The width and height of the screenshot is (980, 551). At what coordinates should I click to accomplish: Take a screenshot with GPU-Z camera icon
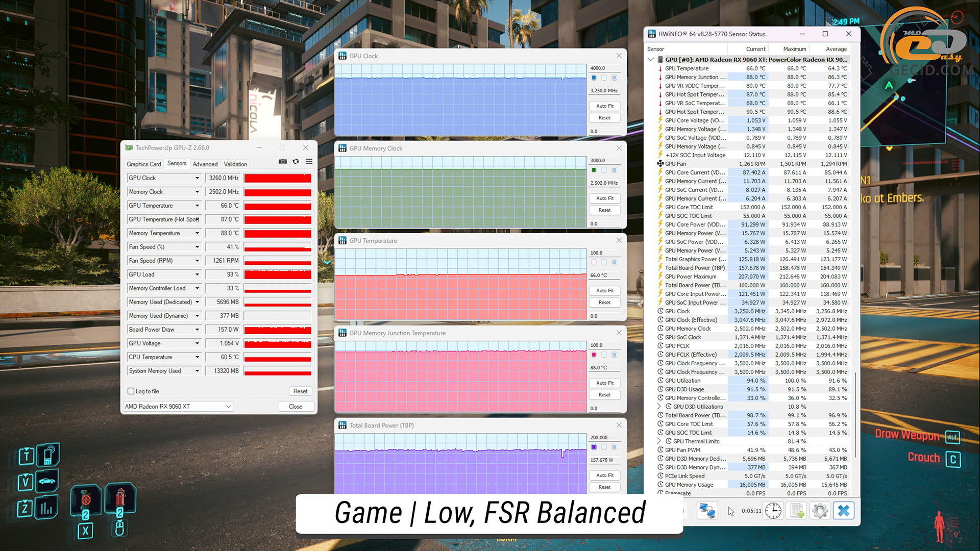click(x=282, y=161)
